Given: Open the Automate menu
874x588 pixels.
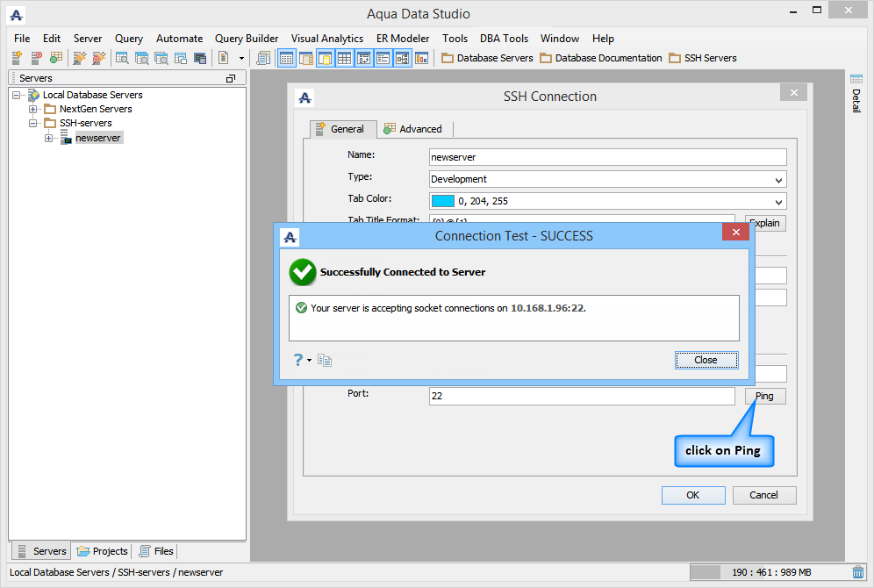Looking at the screenshot, I should point(180,39).
